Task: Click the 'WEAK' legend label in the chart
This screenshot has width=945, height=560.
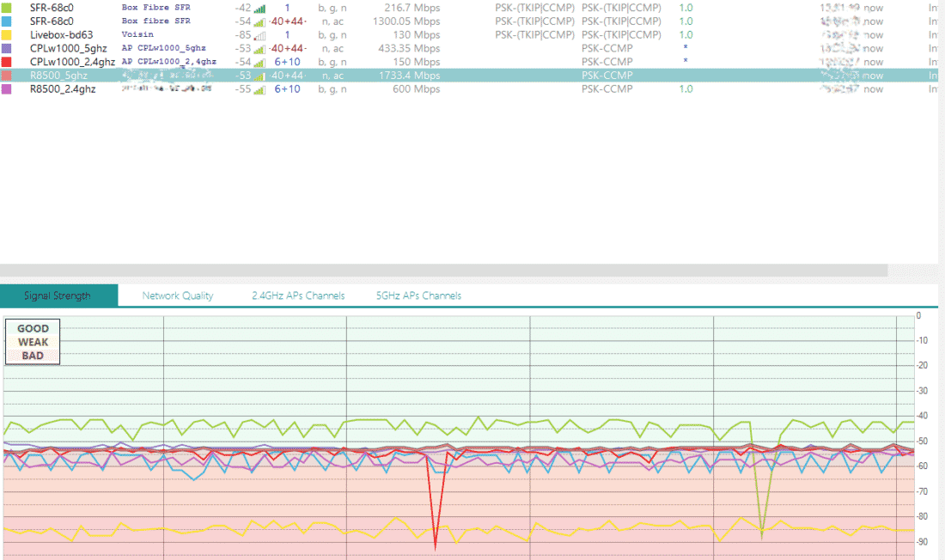Action: click(x=34, y=342)
